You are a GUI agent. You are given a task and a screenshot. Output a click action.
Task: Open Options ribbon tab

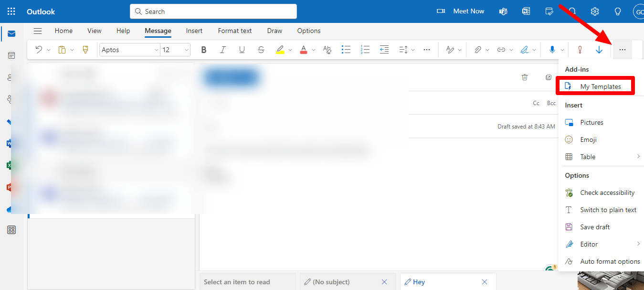(x=309, y=31)
